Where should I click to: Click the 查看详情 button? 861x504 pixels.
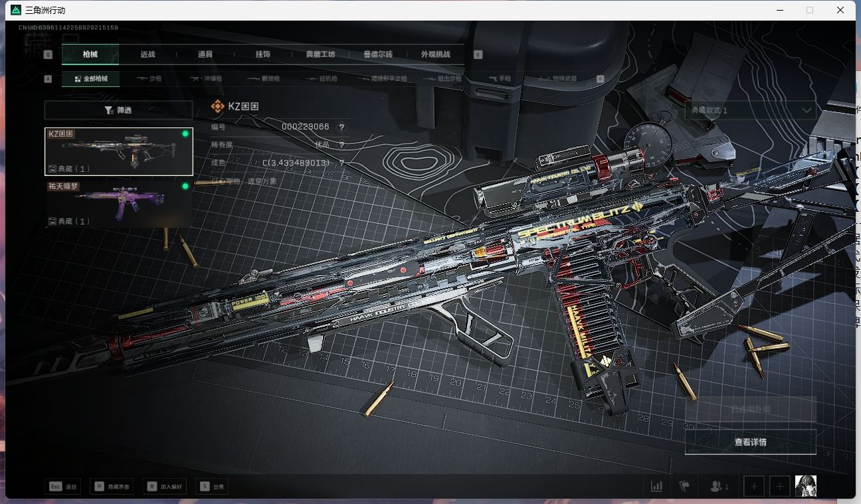click(x=750, y=442)
